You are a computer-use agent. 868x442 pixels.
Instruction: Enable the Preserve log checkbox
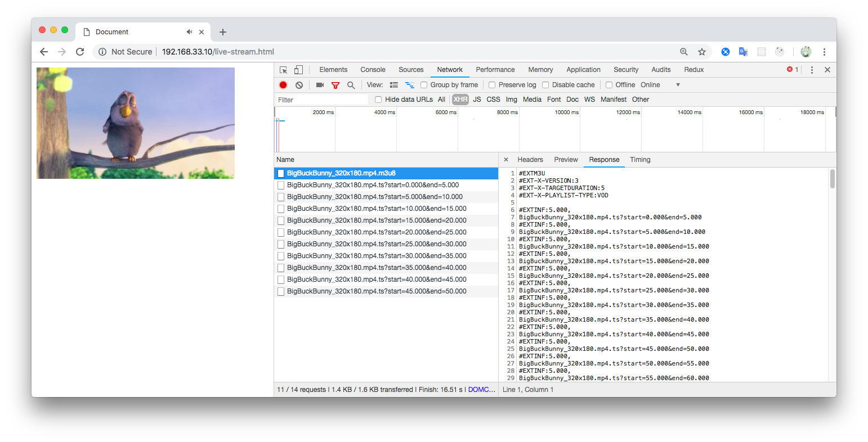492,84
